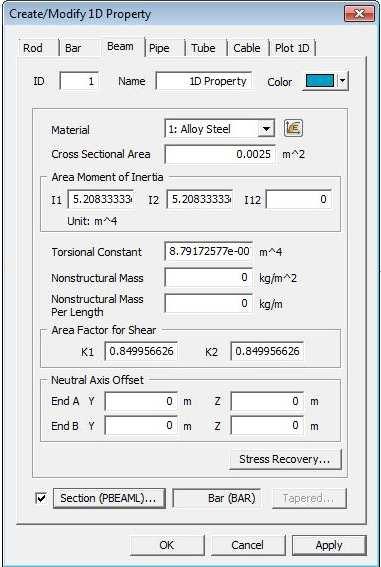Screen dimensions: 381x567
Task: Click the Apply button
Action: 329,545
